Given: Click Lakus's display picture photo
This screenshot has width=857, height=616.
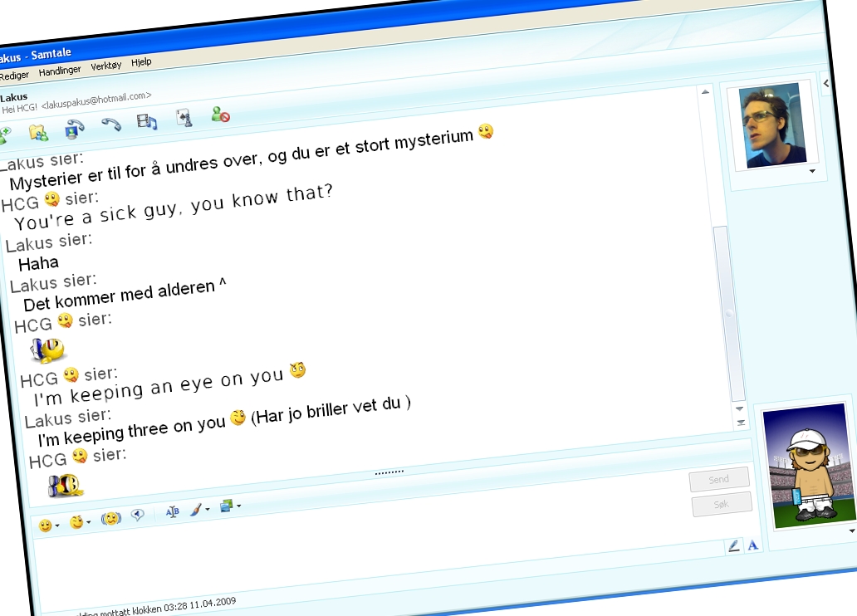Looking at the screenshot, I should (x=772, y=125).
